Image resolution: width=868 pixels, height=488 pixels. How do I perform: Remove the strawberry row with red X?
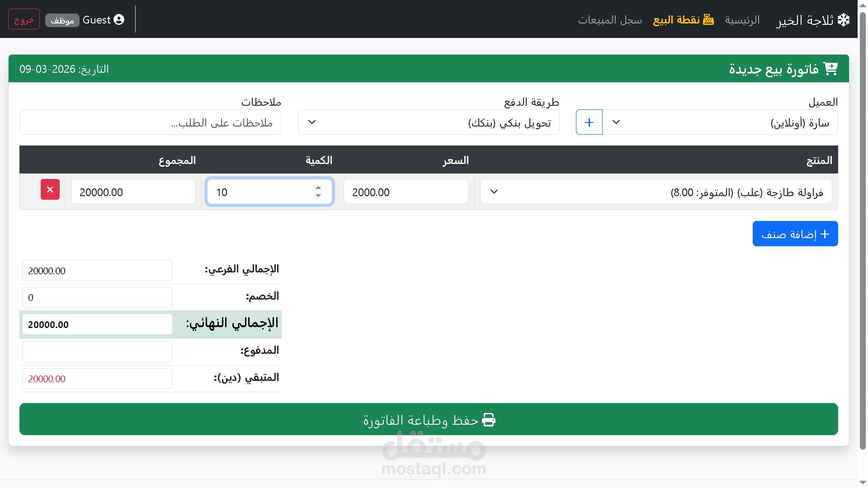tap(50, 189)
